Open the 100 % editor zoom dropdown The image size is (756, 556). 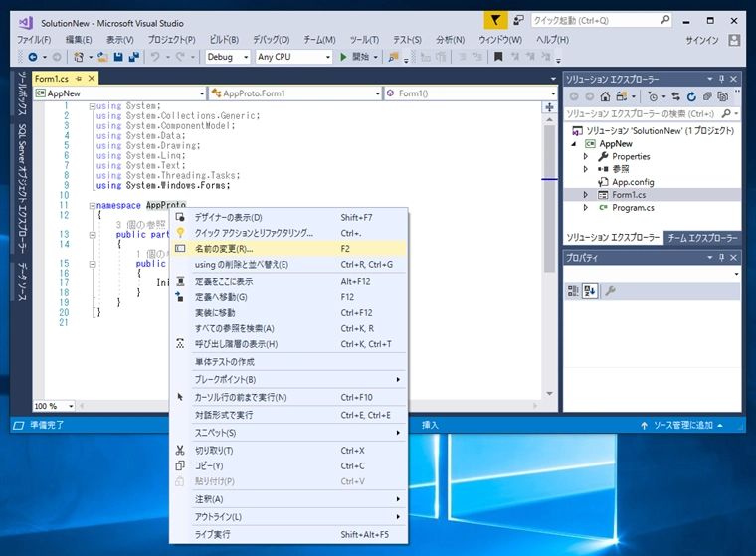(53, 406)
